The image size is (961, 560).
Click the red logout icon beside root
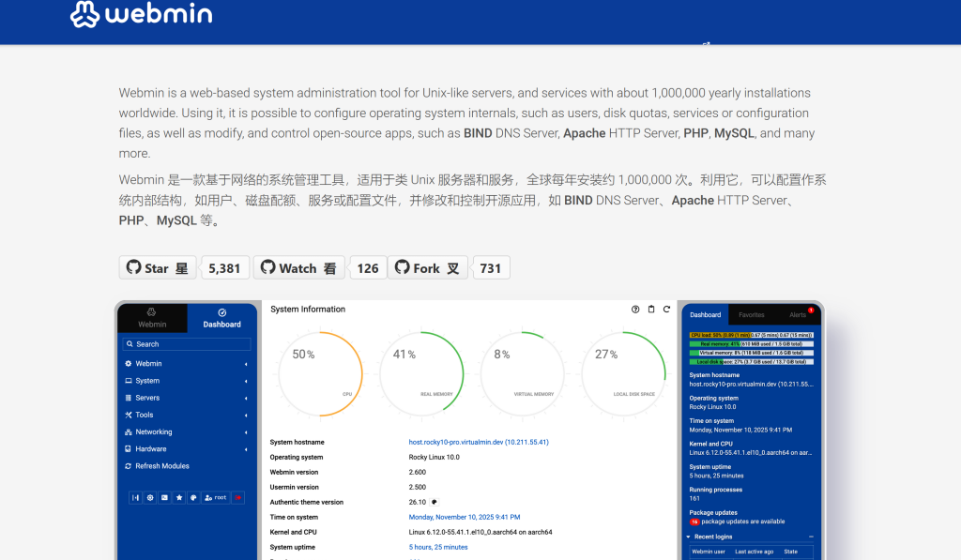pyautogui.click(x=238, y=497)
